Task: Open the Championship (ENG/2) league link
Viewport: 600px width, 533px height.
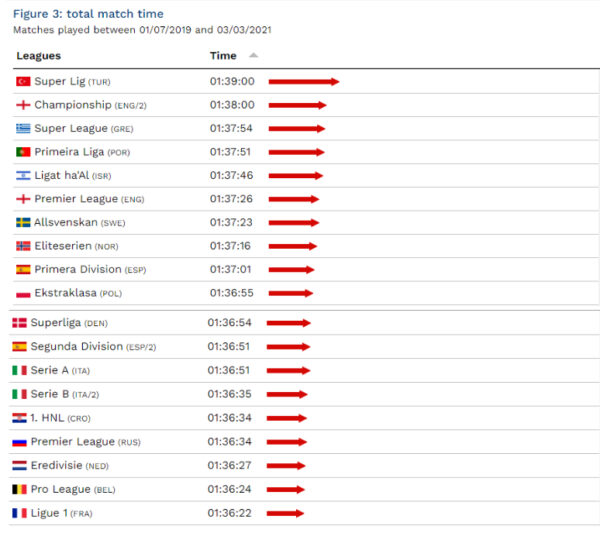Action: tap(72, 105)
